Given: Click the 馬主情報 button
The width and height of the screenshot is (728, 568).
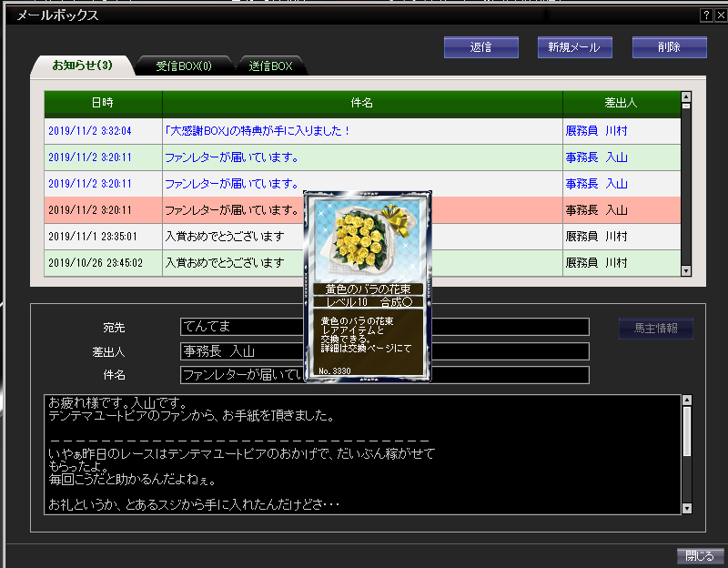Looking at the screenshot, I should click(x=655, y=329).
